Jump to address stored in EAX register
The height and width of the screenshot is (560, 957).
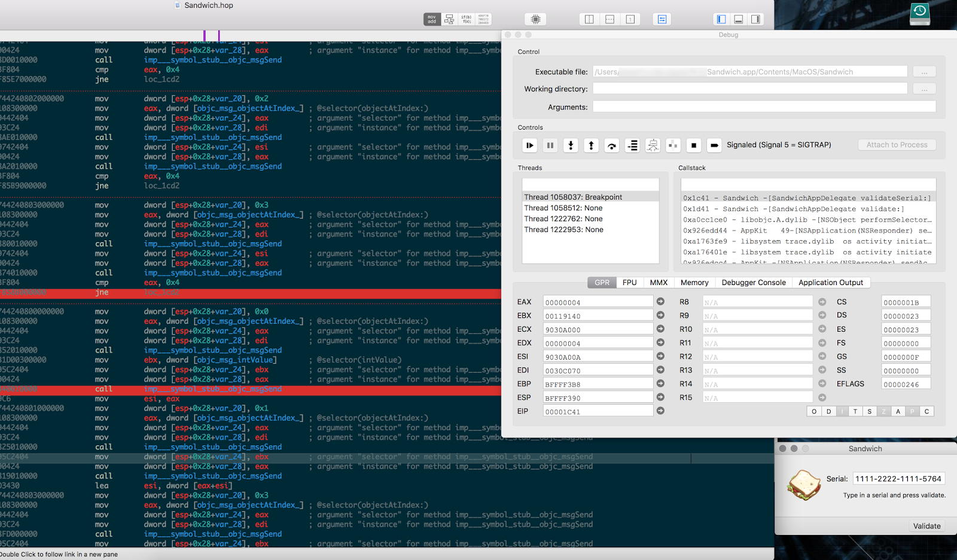click(x=660, y=301)
